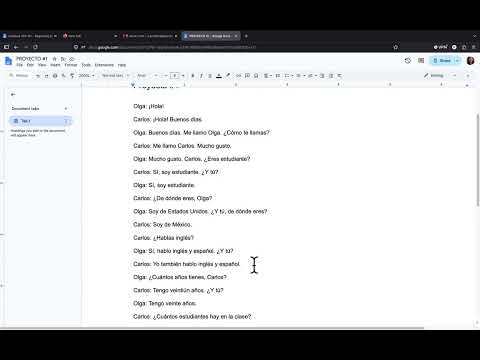Click the browser Back arrow

[16, 47]
